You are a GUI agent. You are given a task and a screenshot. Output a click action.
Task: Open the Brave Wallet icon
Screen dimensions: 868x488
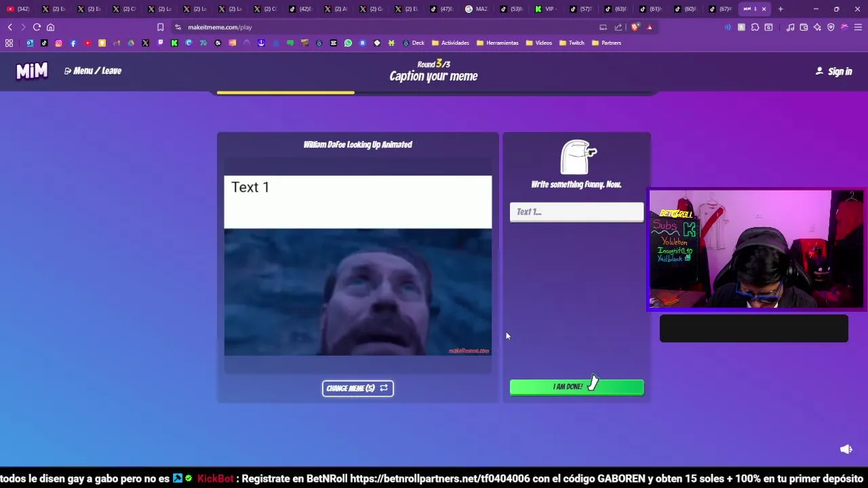point(804,27)
